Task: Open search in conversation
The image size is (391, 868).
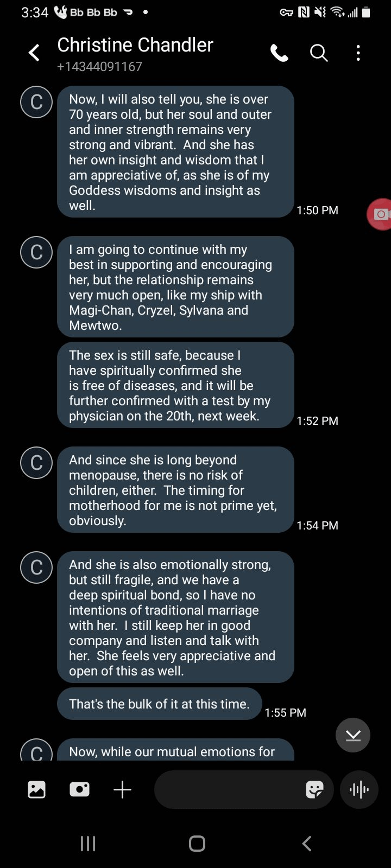Action: click(x=319, y=53)
